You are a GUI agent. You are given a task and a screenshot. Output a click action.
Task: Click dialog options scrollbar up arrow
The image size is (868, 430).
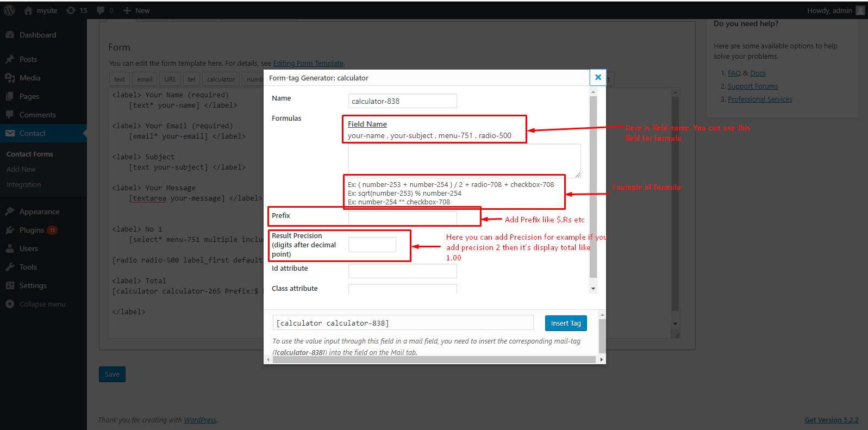[x=593, y=92]
